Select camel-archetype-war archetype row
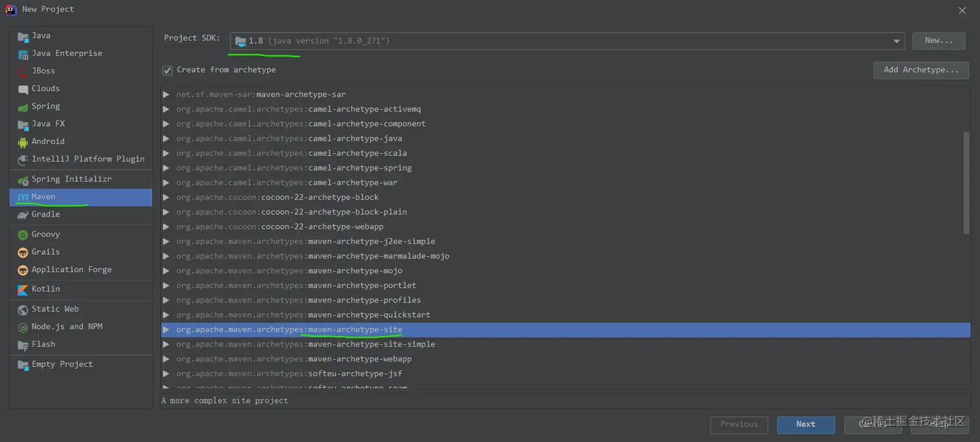 tap(565, 183)
